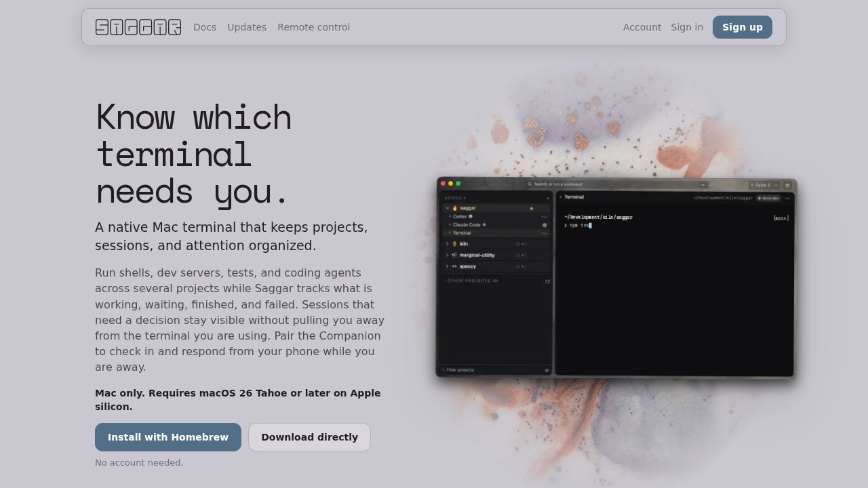Open the Docs page

(x=205, y=27)
